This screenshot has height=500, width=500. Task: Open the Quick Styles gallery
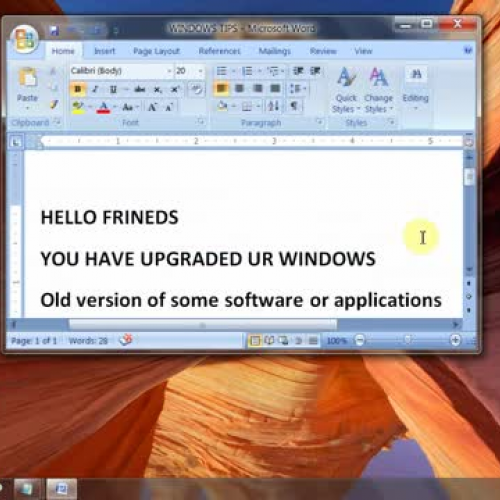click(346, 90)
